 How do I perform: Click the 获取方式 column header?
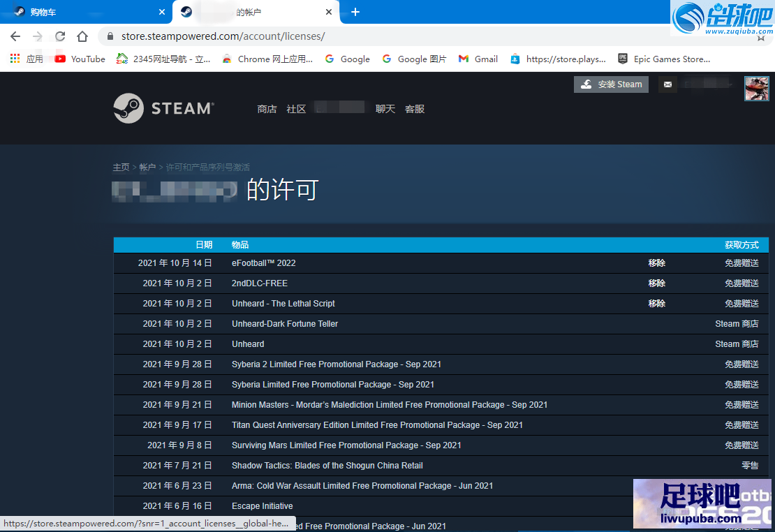tap(742, 245)
